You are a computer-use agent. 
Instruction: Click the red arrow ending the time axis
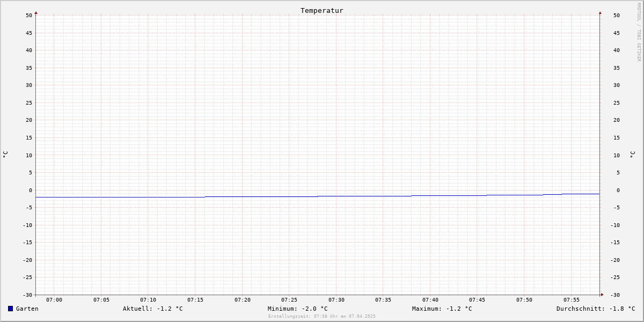click(x=602, y=295)
